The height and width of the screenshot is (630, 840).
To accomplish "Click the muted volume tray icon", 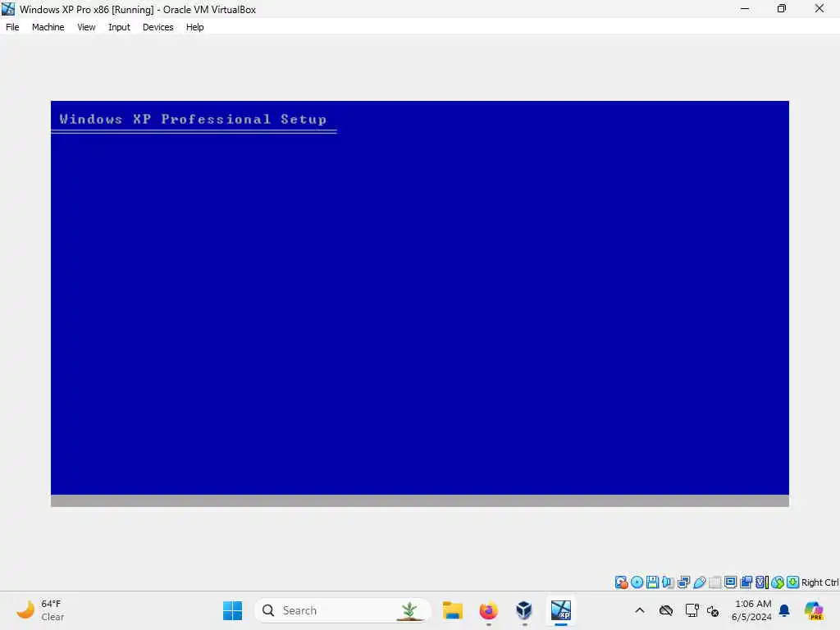I will 713,610.
